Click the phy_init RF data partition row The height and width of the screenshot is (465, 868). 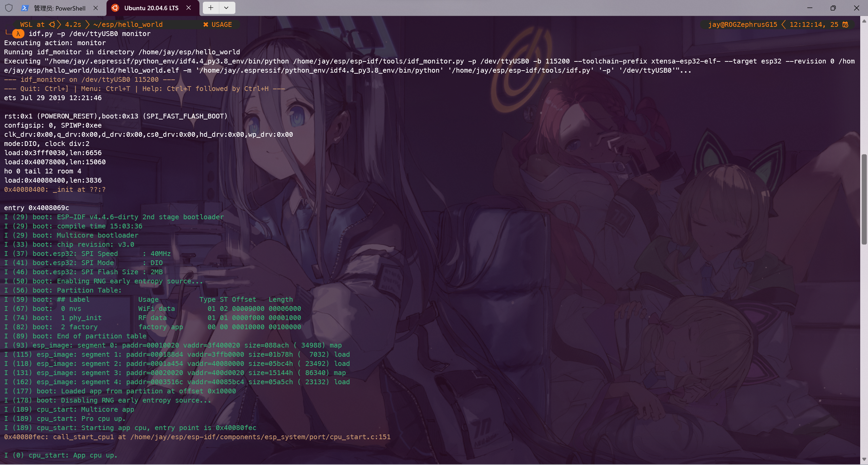(x=153, y=318)
